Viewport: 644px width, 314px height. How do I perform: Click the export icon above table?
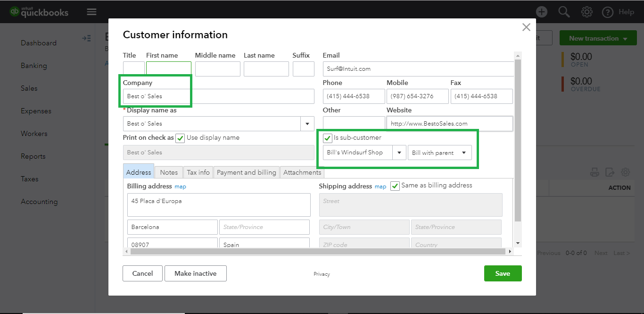(610, 172)
